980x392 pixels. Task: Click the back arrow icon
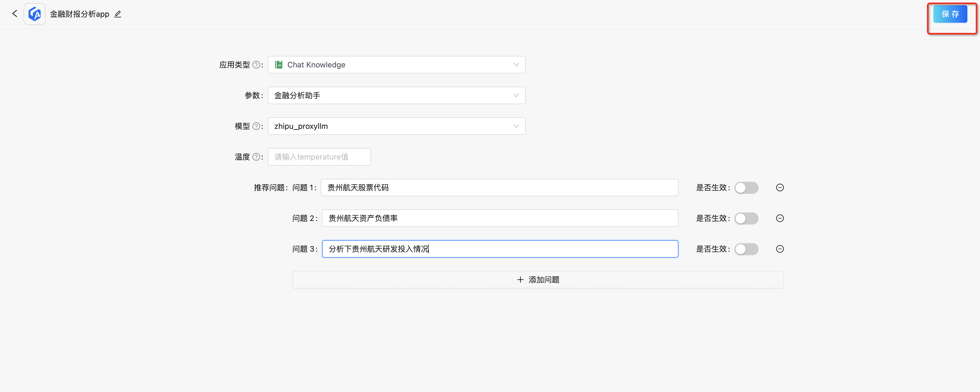click(x=15, y=14)
